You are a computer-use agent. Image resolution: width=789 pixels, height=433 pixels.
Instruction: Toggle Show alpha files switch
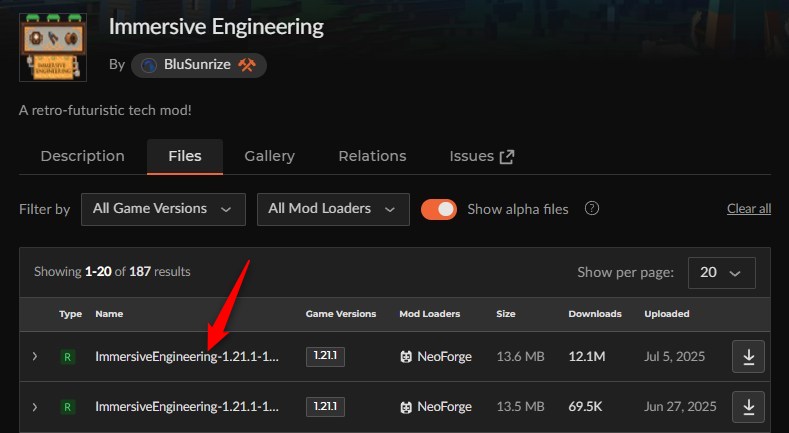pyautogui.click(x=439, y=209)
